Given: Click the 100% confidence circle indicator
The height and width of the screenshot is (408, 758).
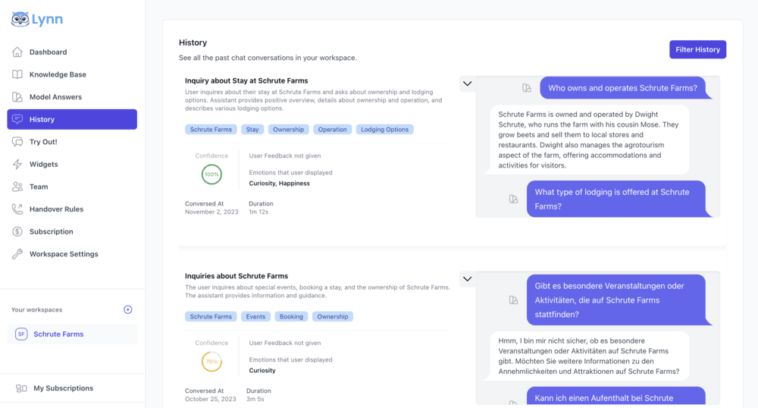Looking at the screenshot, I should click(x=212, y=174).
